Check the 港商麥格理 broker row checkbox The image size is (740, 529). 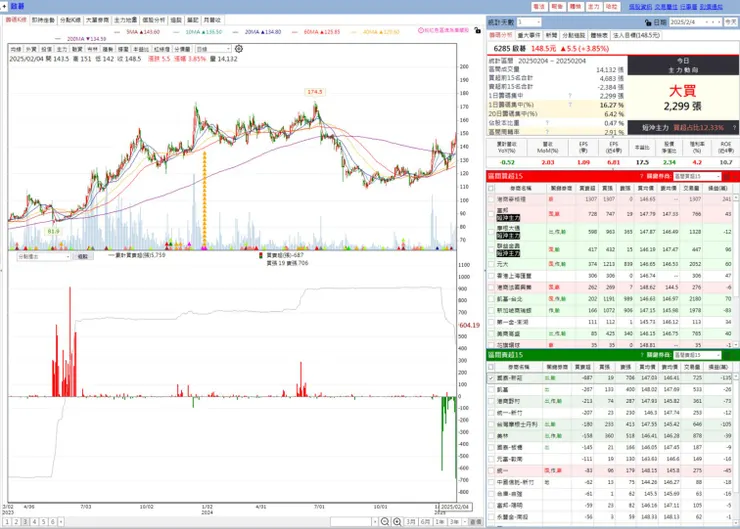pyautogui.click(x=491, y=199)
